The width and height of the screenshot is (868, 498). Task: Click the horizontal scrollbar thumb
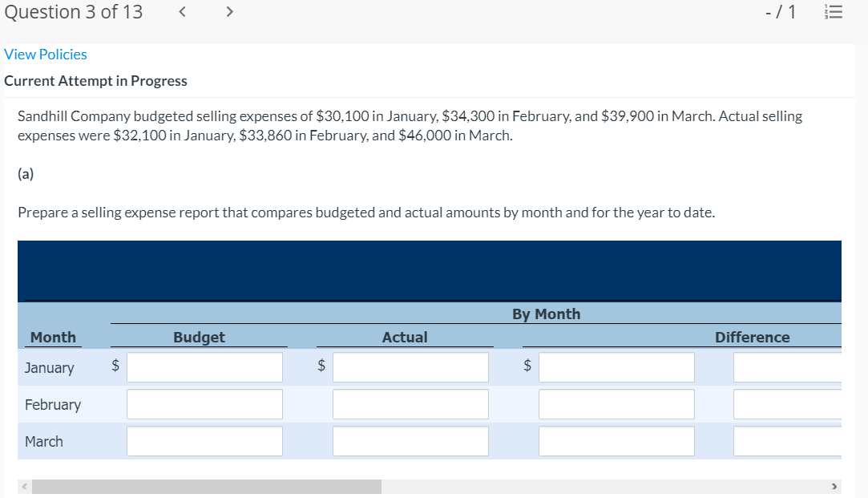[x=207, y=486]
